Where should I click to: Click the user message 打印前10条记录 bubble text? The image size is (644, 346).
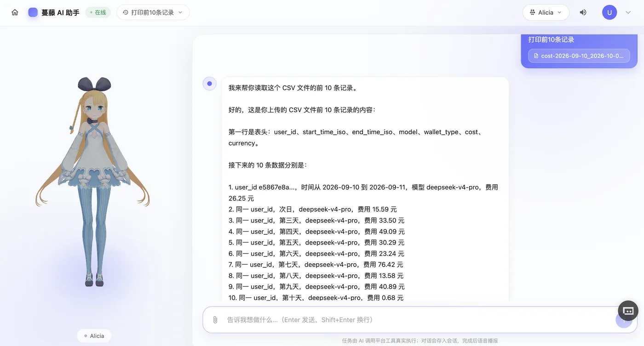point(551,40)
